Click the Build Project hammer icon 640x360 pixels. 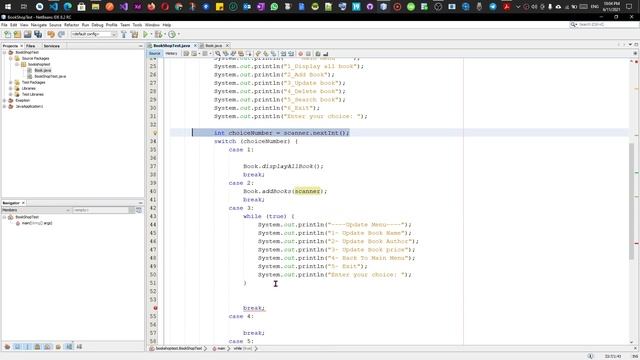coord(124,35)
